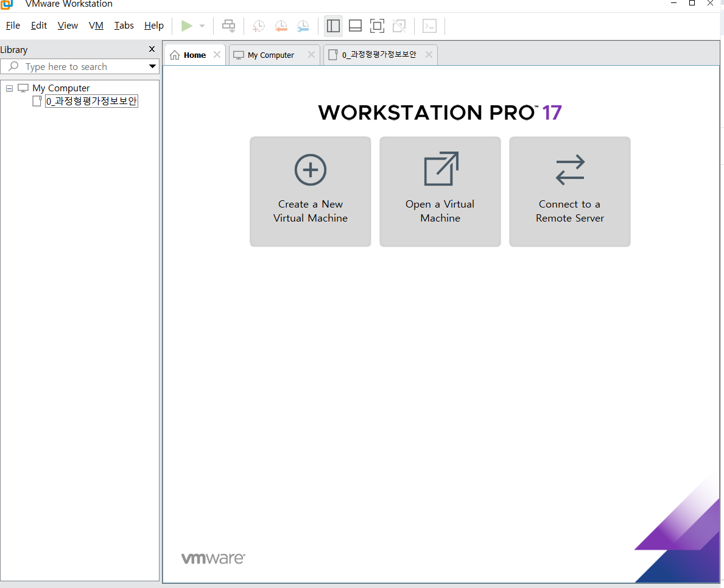Click the library search field
Viewport: 724px width, 588px height.
80,66
